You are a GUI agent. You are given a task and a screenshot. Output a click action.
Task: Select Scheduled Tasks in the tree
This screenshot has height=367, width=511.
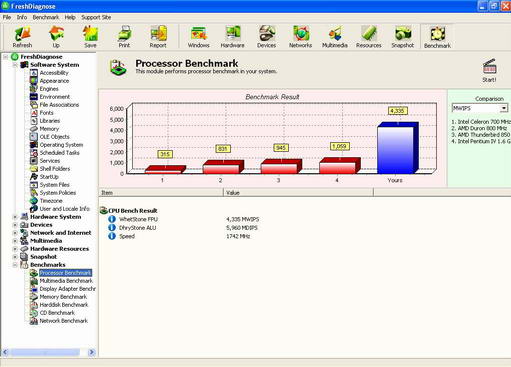59,153
